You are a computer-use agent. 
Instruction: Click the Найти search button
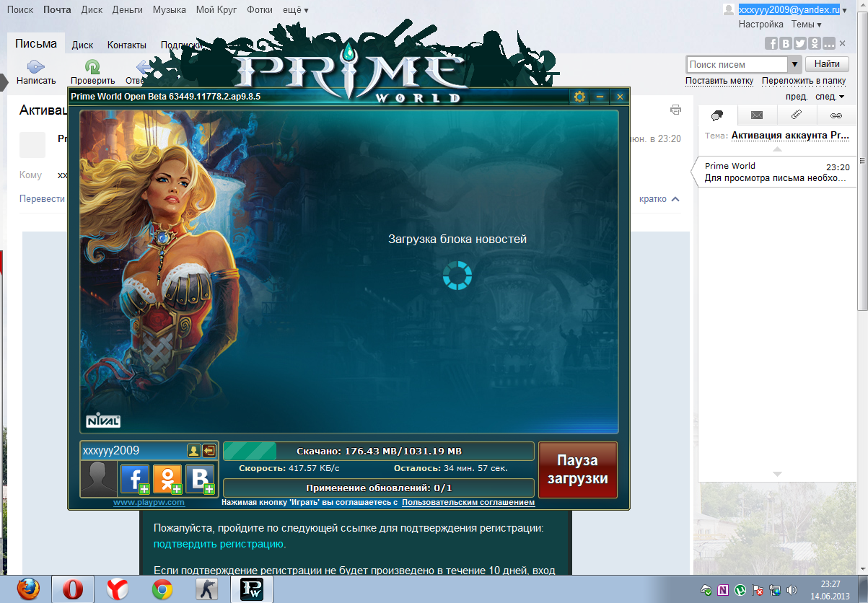coord(827,64)
